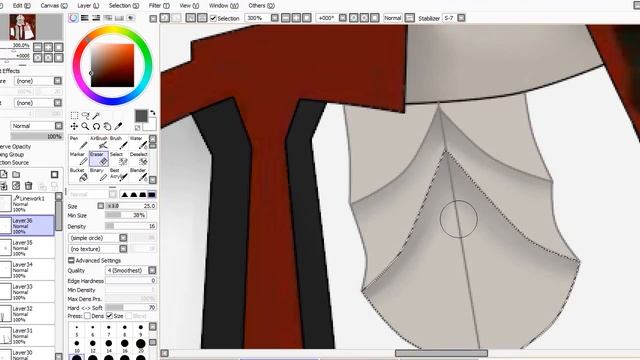Adjust the Density slider

(x=131, y=226)
